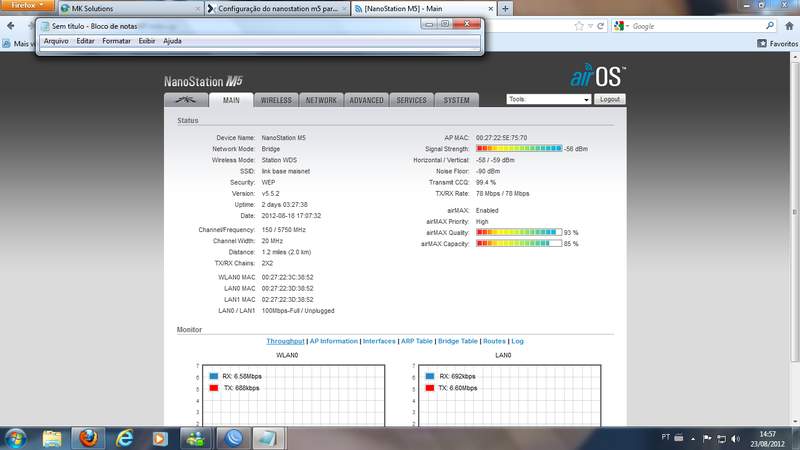Switch to the MK Solutions browser tab
Screen dimensions: 800x450
130,9
